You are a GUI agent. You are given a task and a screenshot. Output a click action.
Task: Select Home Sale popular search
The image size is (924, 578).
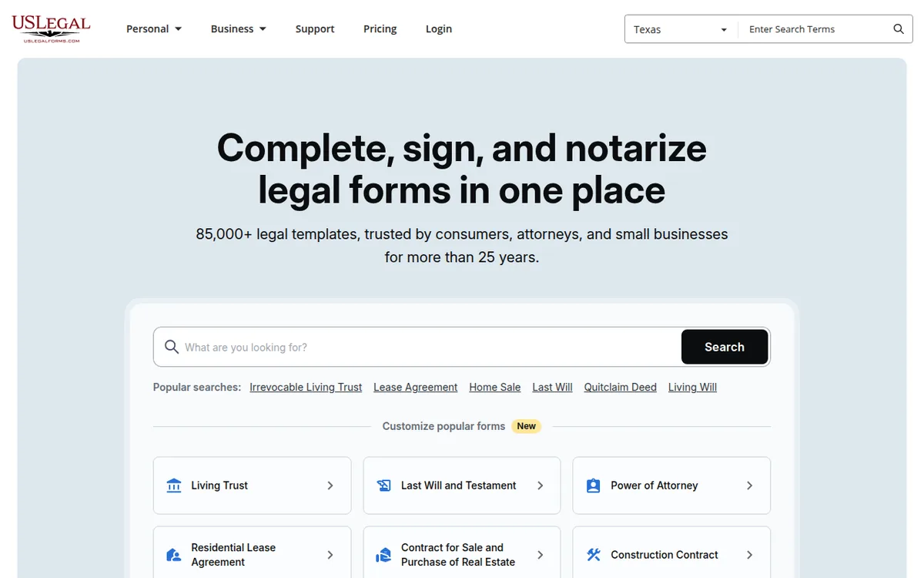point(495,387)
